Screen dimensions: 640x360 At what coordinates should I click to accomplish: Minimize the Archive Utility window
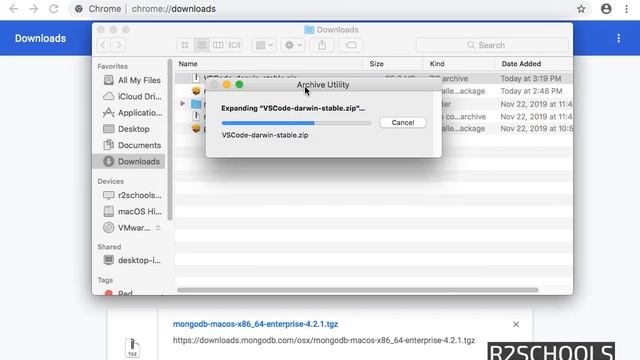pos(227,84)
